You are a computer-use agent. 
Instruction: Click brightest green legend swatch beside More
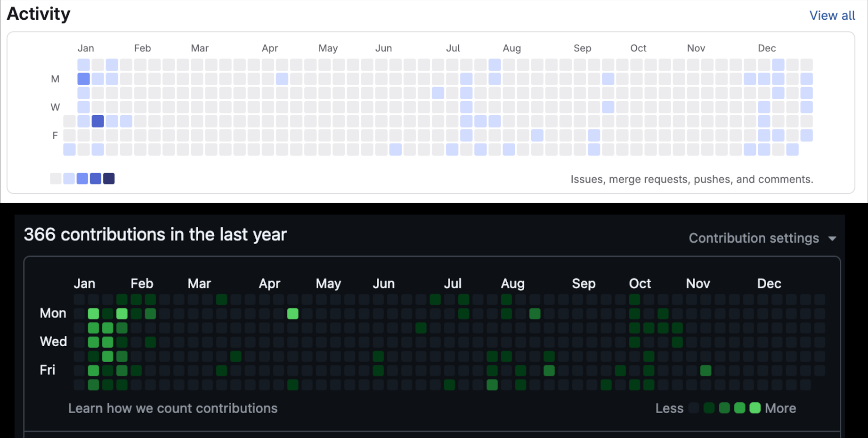point(754,408)
